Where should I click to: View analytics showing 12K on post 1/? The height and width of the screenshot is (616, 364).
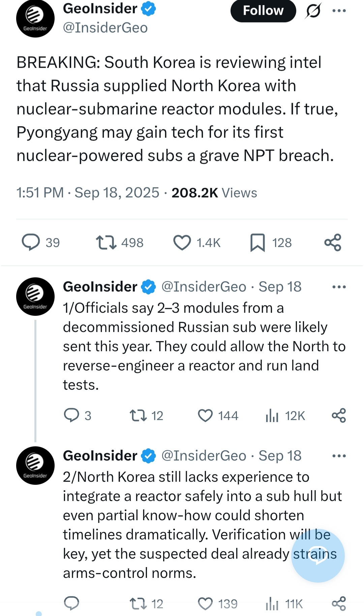pos(272,415)
